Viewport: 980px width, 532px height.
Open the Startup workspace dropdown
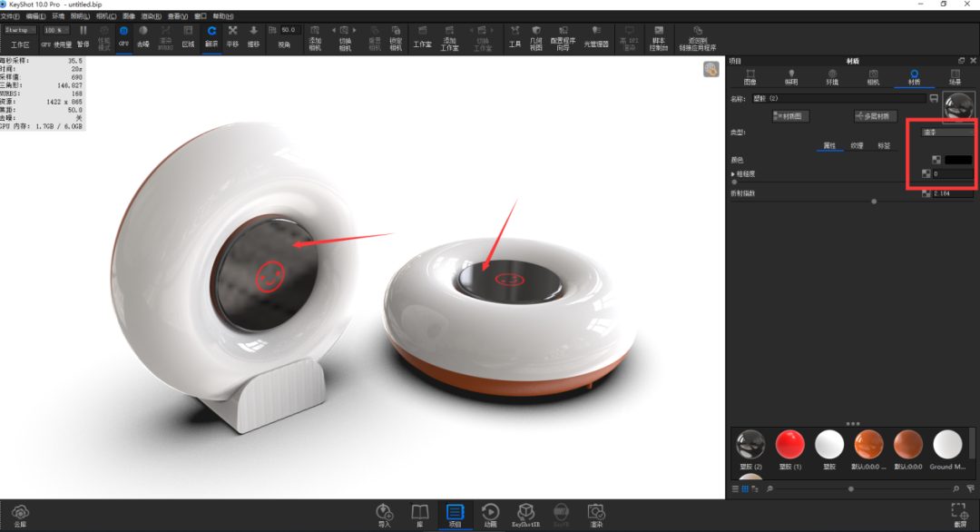pyautogui.click(x=20, y=30)
